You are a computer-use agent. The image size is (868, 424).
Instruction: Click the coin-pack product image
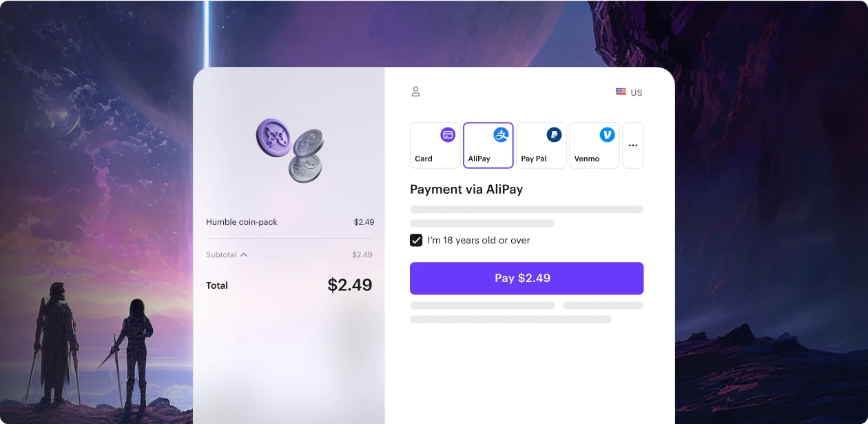[x=290, y=150]
